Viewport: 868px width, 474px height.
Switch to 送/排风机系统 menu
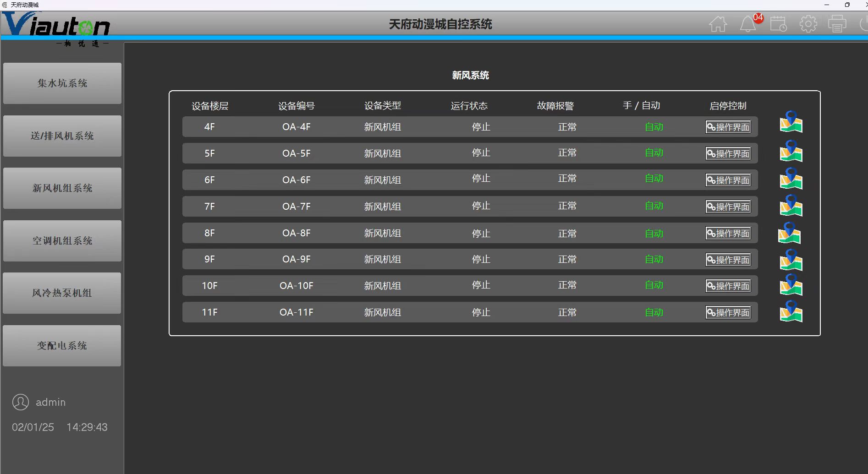click(62, 136)
